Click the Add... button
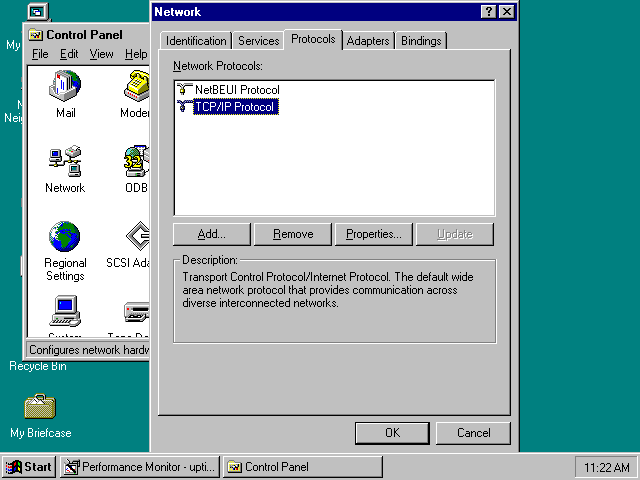Viewport: 640px width, 480px height. (x=211, y=234)
